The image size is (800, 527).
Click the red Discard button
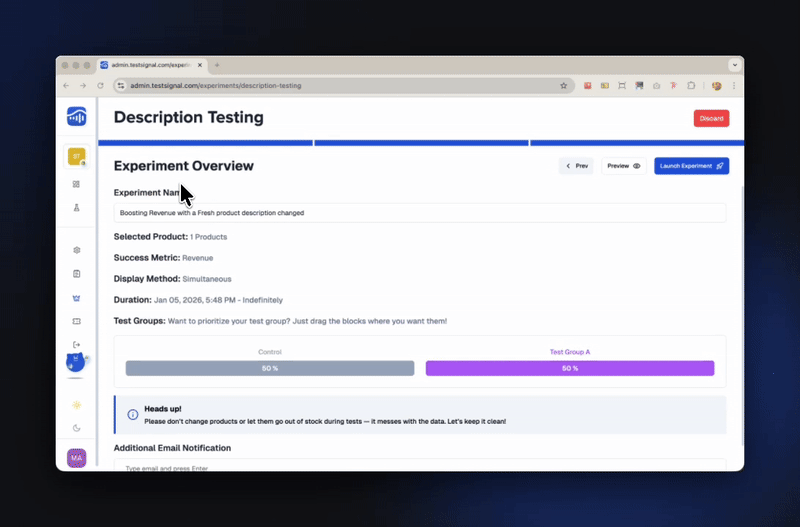click(x=711, y=118)
